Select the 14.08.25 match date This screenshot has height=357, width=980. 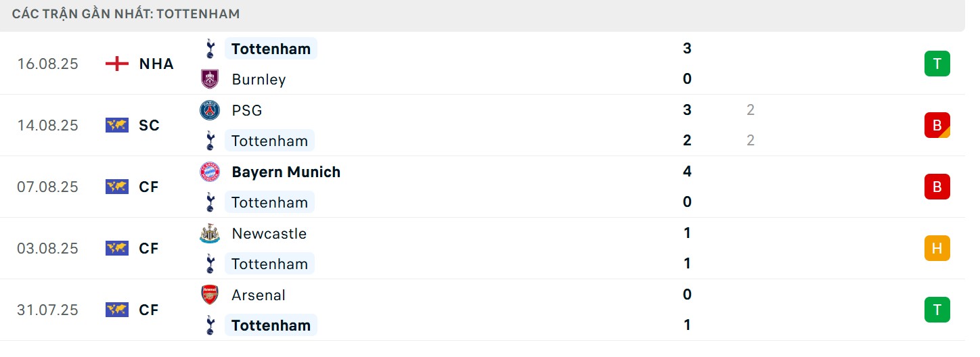[47, 125]
